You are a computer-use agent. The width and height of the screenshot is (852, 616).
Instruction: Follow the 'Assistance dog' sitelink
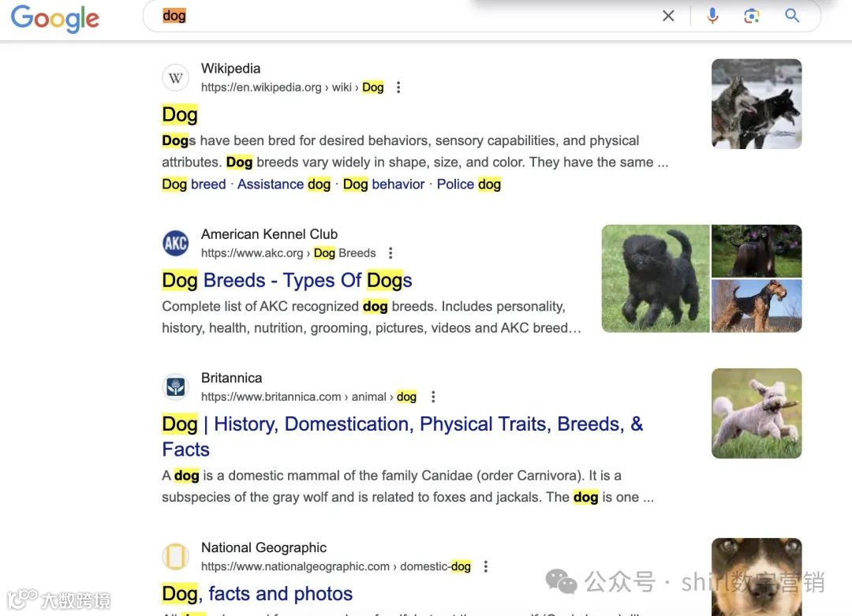pos(284,184)
